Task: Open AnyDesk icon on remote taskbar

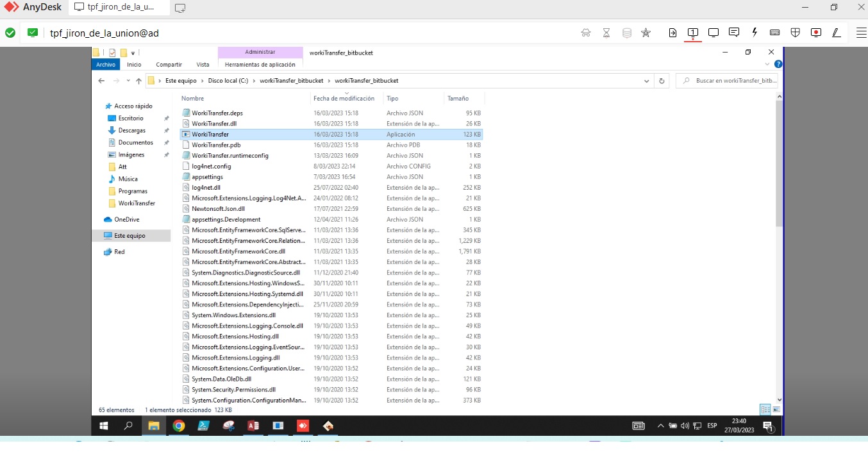Action: [303, 426]
